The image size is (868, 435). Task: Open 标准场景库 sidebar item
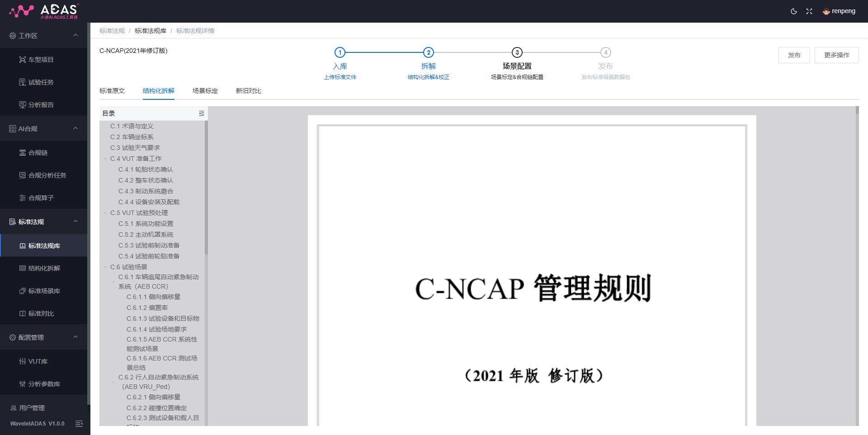tap(43, 291)
